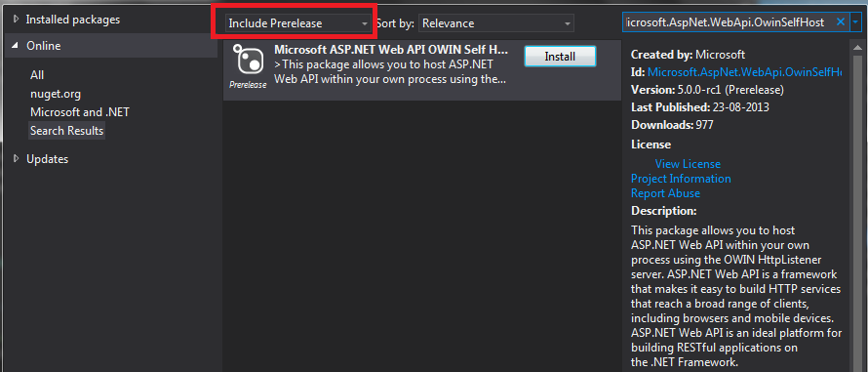Click inside the package search field

[729, 22]
